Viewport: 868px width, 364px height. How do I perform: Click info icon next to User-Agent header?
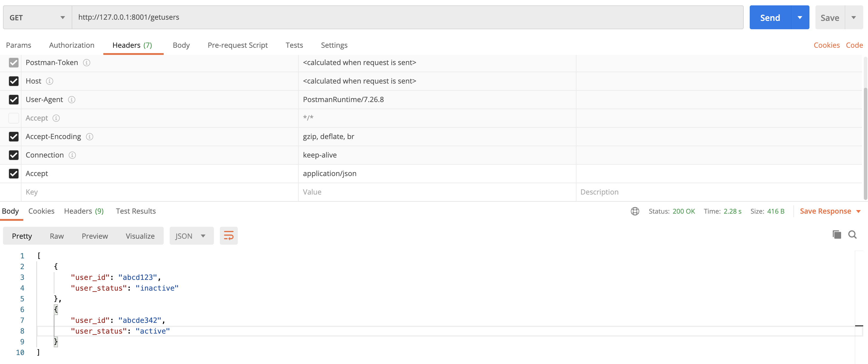(71, 100)
